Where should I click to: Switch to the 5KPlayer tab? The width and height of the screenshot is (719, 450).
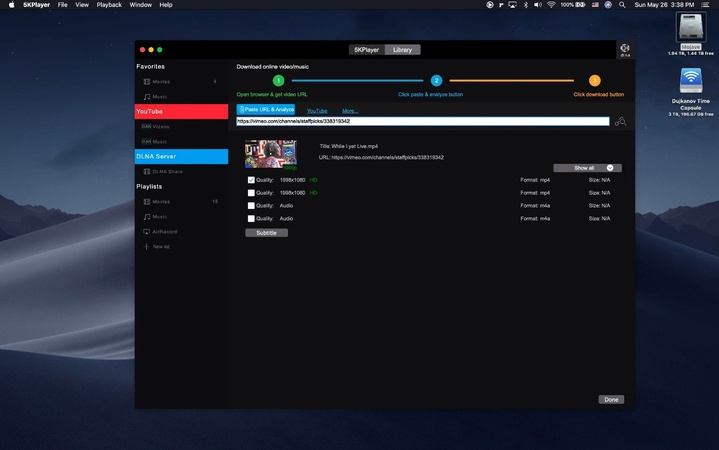(368, 49)
